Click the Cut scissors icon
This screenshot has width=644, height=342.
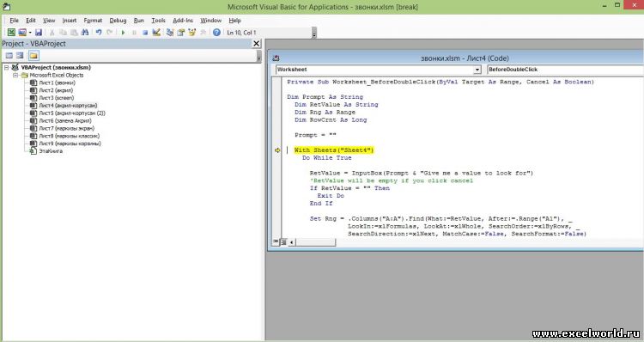tap(52, 33)
